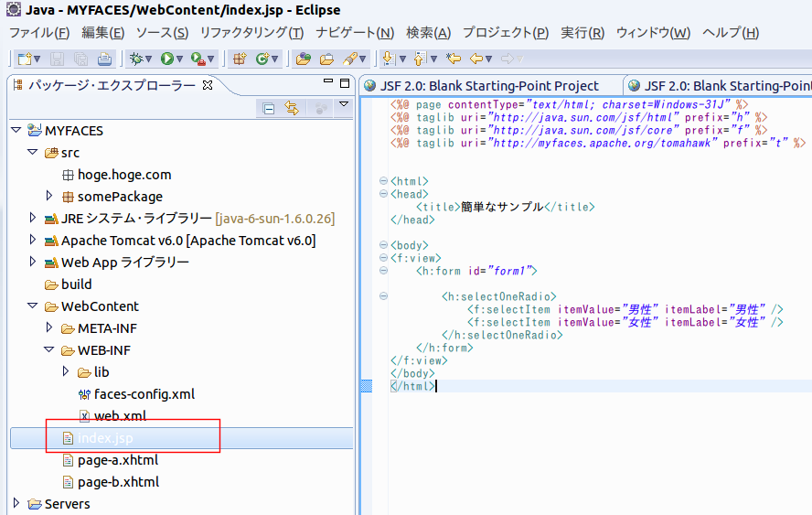Fold the <html> element in editor
Image resolution: width=812 pixels, height=515 pixels.
pos(383,181)
